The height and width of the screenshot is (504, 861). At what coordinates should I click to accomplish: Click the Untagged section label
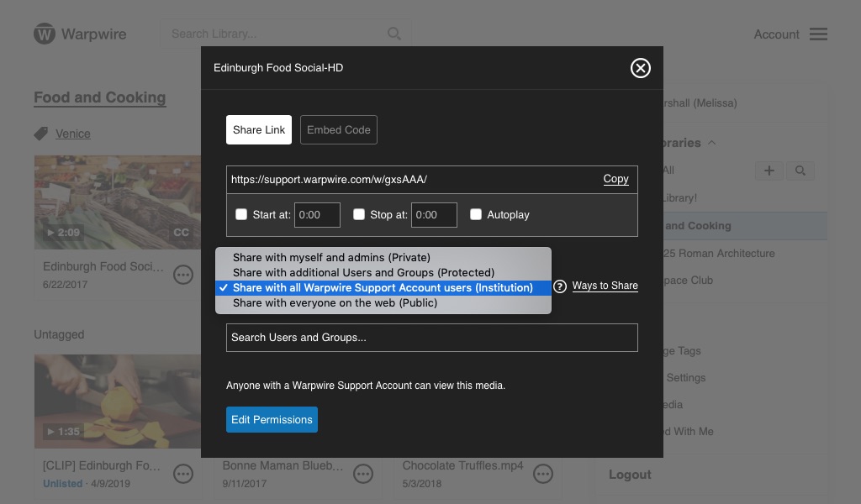click(60, 334)
